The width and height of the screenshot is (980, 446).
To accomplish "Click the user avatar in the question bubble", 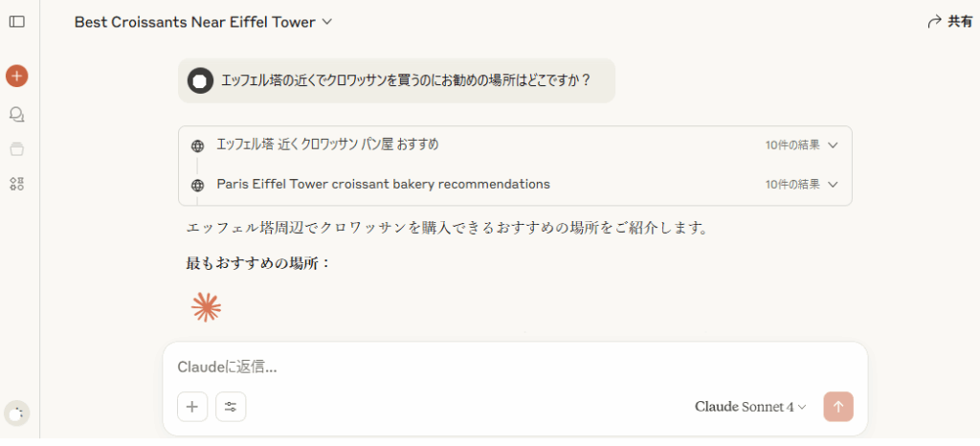I will (x=200, y=80).
